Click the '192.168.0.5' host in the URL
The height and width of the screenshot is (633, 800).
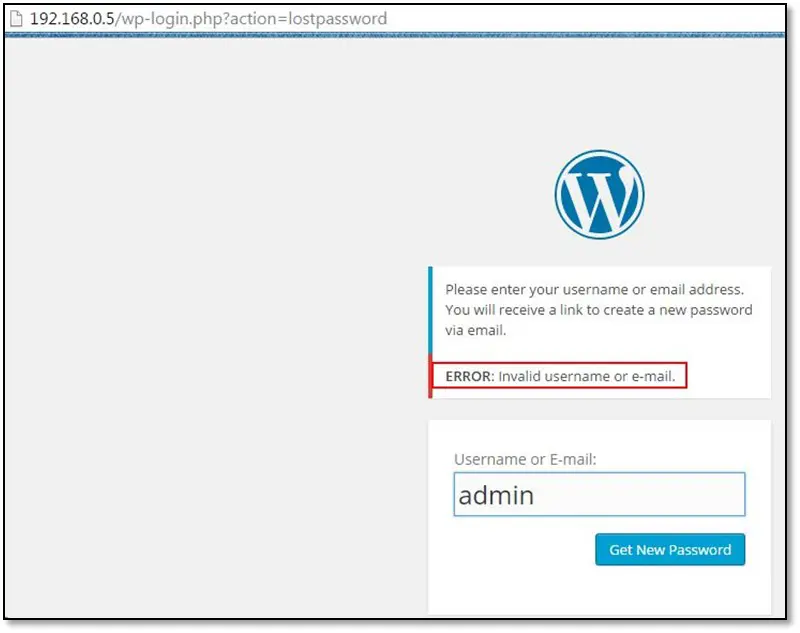(72, 19)
